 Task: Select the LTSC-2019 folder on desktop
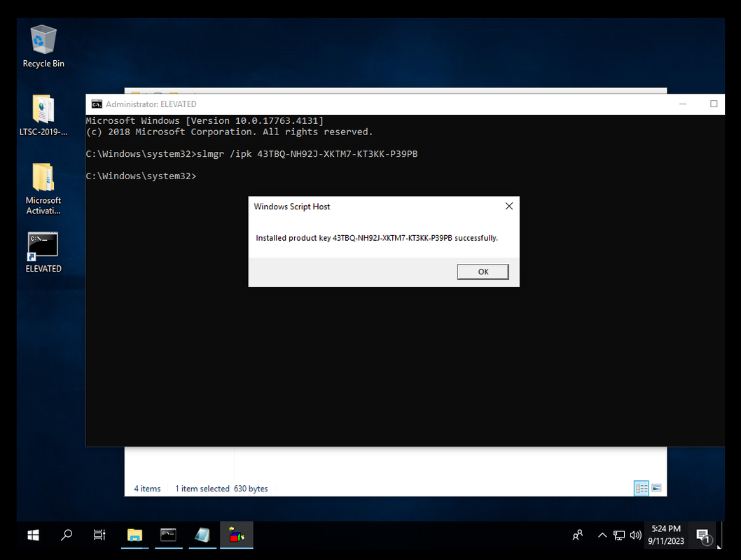point(43,115)
